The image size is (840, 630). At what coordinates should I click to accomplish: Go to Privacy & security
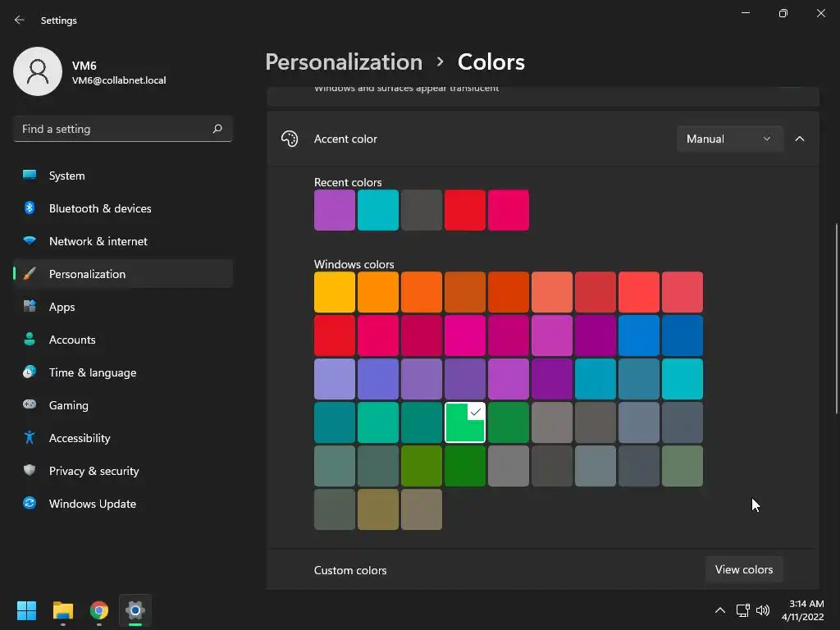tap(123, 470)
